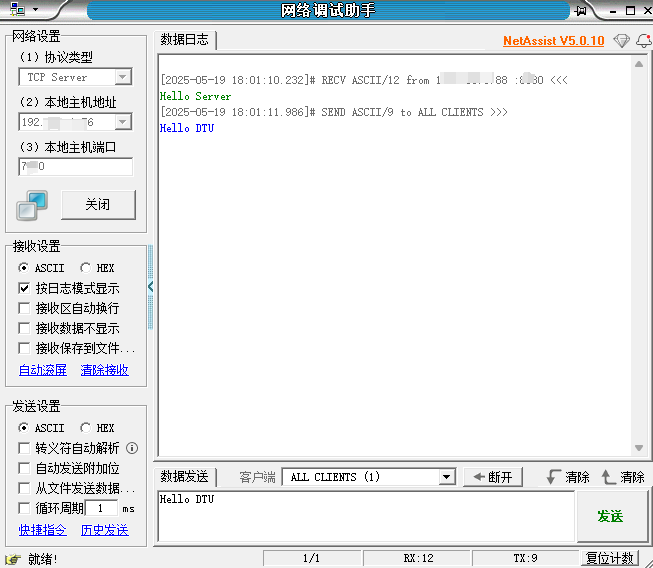
Task: Click the RECV ASCII/12 log entry line
Action: click(x=364, y=80)
